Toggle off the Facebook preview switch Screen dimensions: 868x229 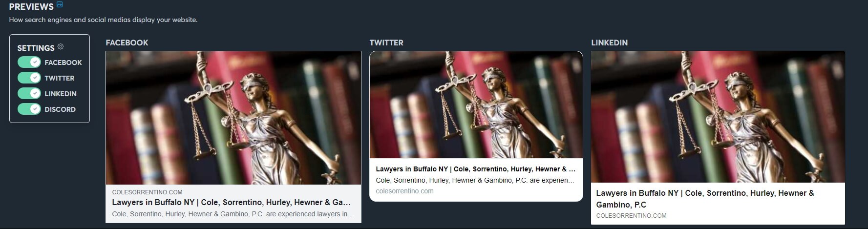tap(29, 62)
